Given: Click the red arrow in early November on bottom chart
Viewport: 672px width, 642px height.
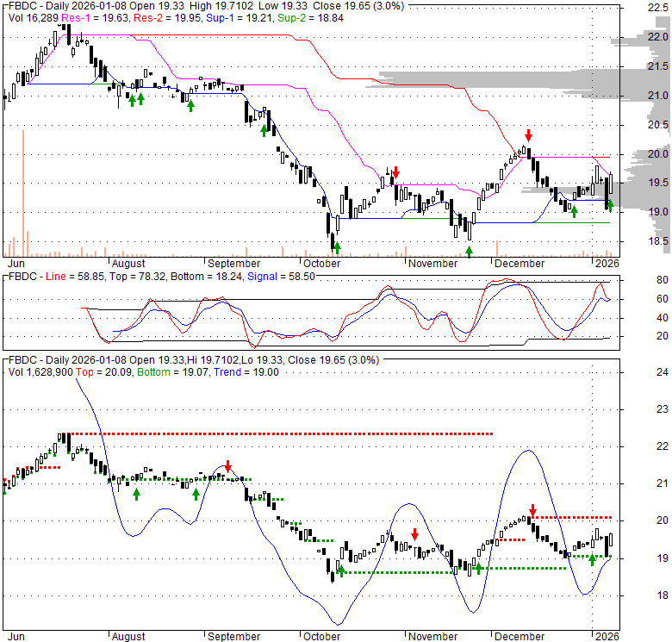Looking at the screenshot, I should click(x=415, y=534).
